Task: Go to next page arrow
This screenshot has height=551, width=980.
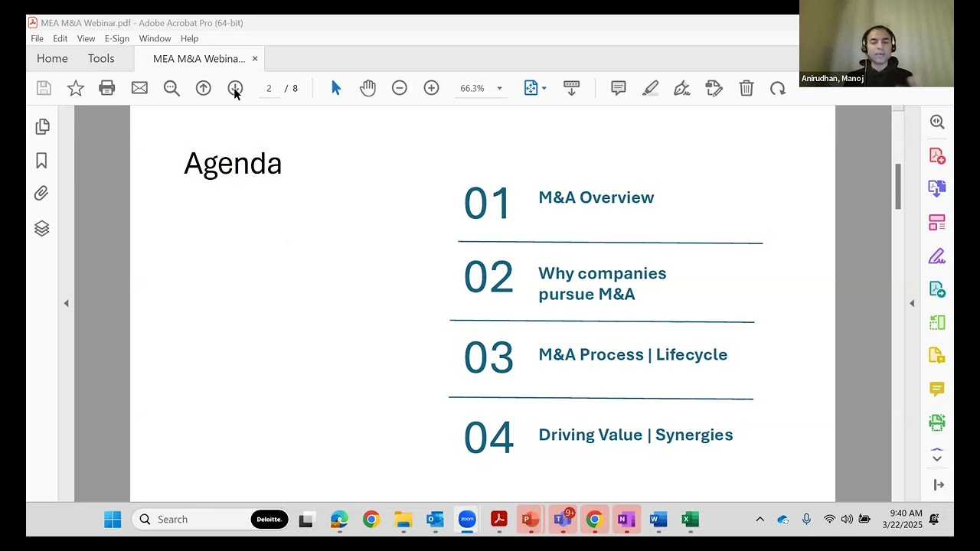Action: tap(235, 88)
